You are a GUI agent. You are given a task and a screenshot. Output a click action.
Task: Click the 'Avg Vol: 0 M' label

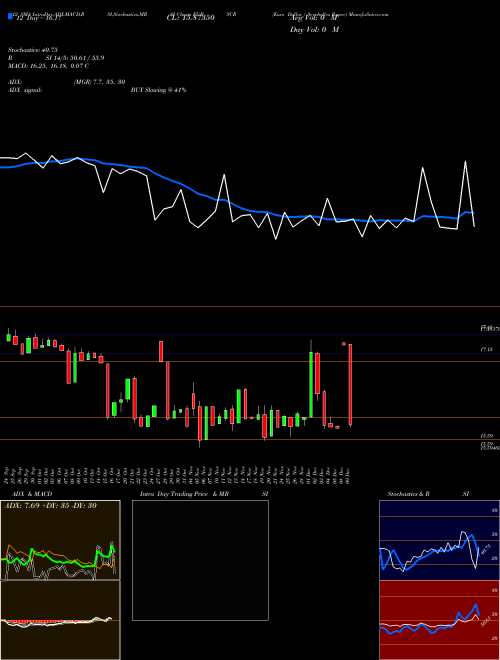[x=314, y=18]
